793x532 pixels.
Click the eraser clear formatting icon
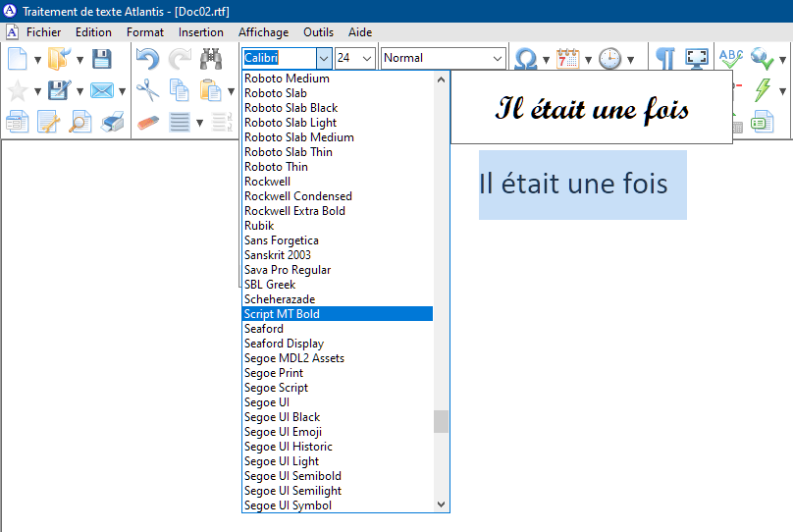147,123
